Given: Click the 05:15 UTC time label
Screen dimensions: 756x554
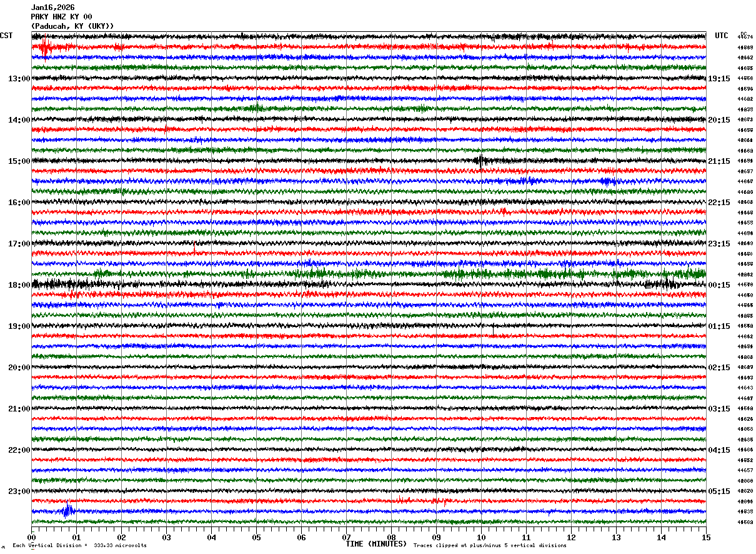Looking at the screenshot, I should tap(719, 491).
